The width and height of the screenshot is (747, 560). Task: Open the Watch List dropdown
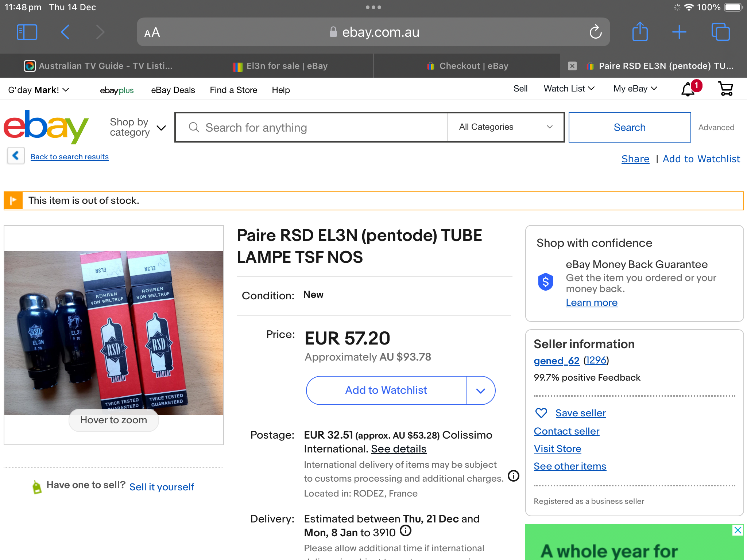pos(569,89)
